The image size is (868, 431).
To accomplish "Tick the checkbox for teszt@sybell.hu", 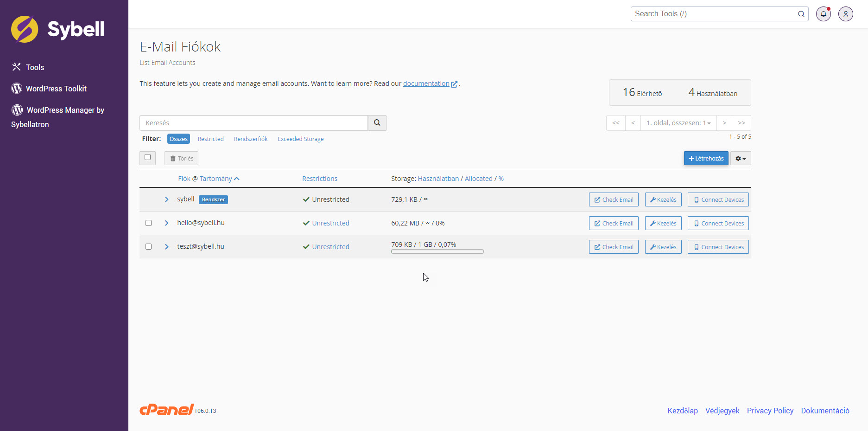I will coord(148,247).
